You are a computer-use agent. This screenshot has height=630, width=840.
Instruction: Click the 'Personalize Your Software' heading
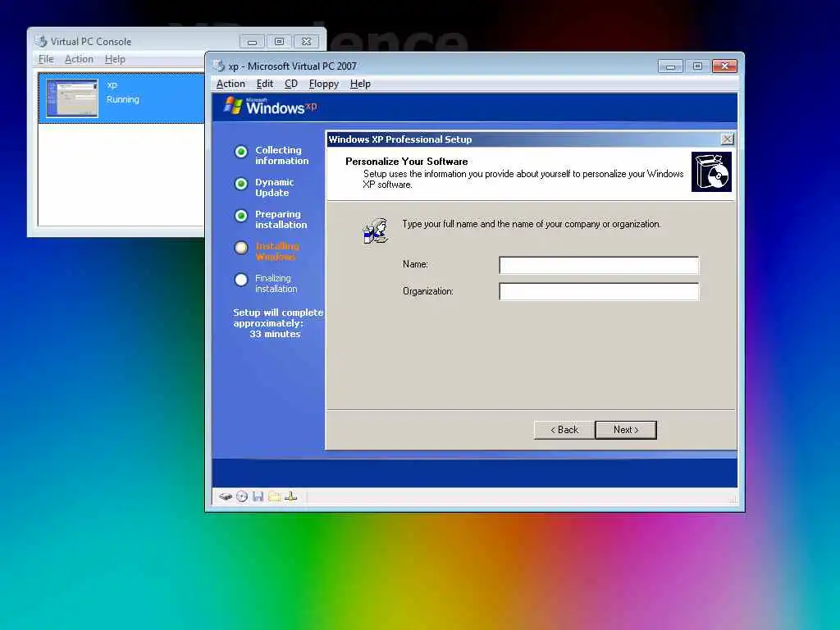407,162
